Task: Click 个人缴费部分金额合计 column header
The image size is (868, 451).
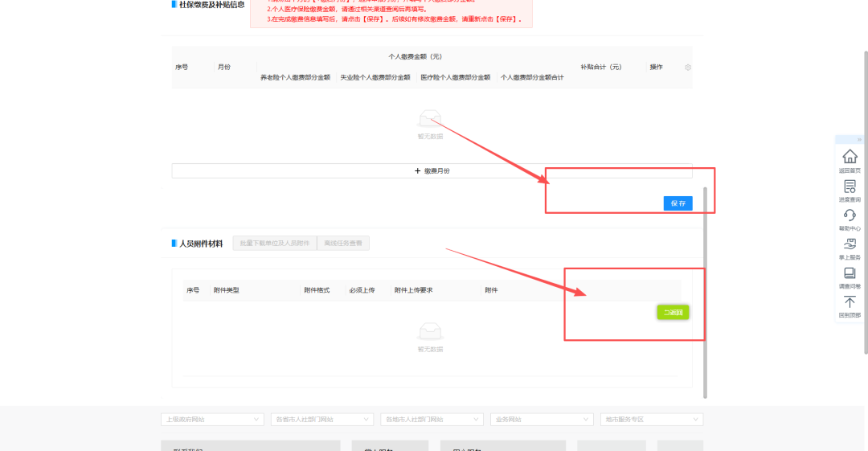Action: [532, 77]
